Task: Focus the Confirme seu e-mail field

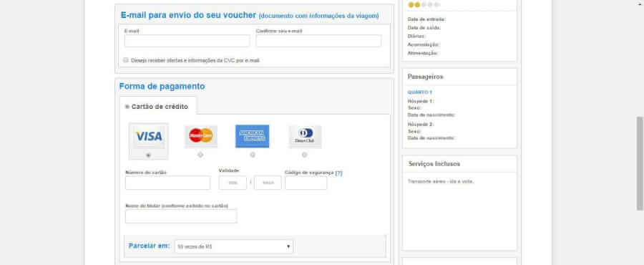Action: coord(318,41)
